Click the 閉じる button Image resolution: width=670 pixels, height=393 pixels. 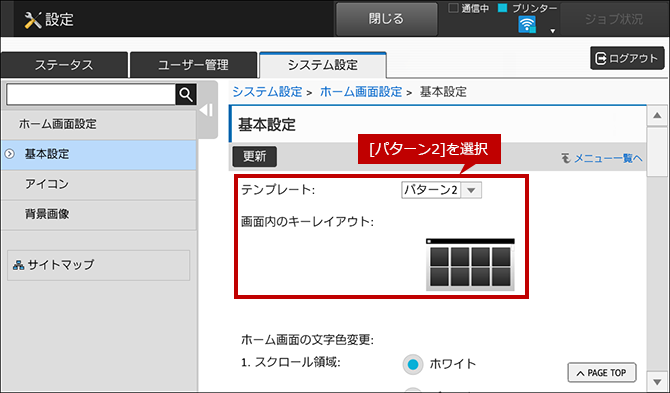point(386,19)
